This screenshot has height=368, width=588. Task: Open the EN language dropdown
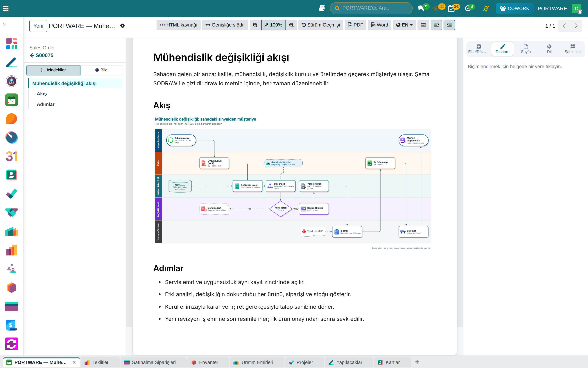click(x=405, y=25)
